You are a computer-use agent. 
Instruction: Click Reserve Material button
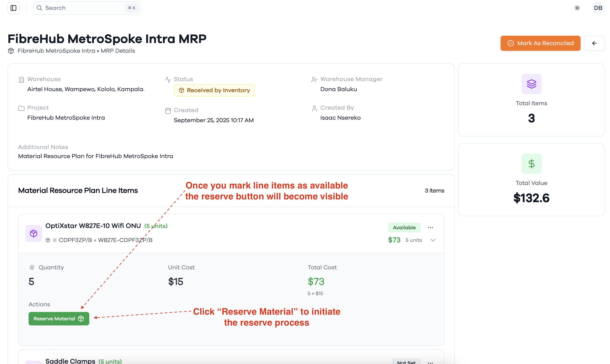(59, 319)
